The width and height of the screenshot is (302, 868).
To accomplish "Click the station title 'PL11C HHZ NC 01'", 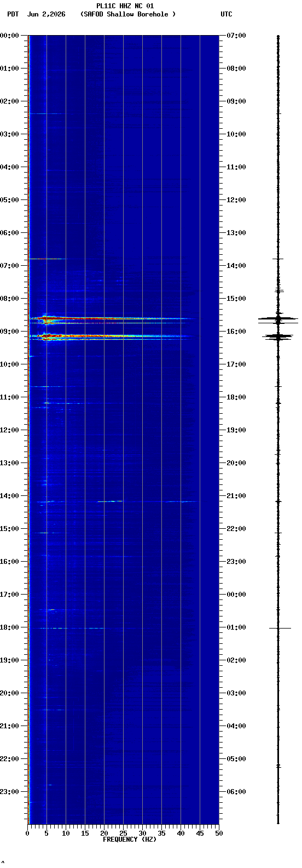I will click(x=125, y=6).
